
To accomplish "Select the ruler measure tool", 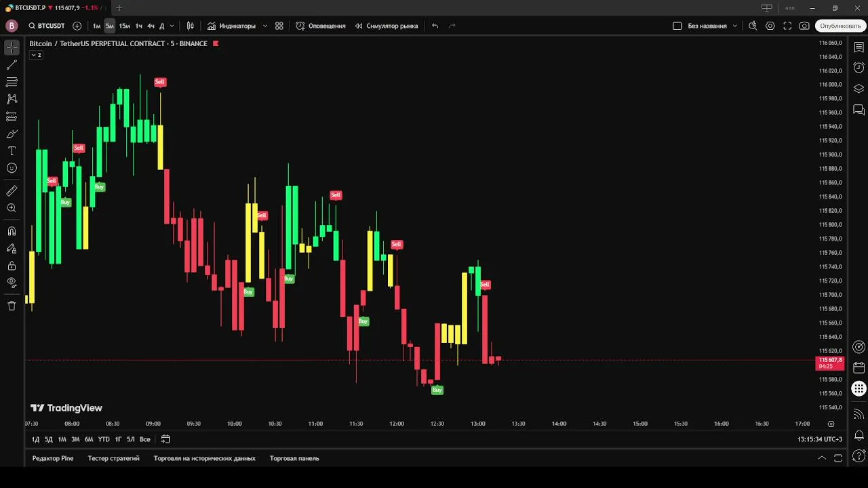I will (12, 191).
